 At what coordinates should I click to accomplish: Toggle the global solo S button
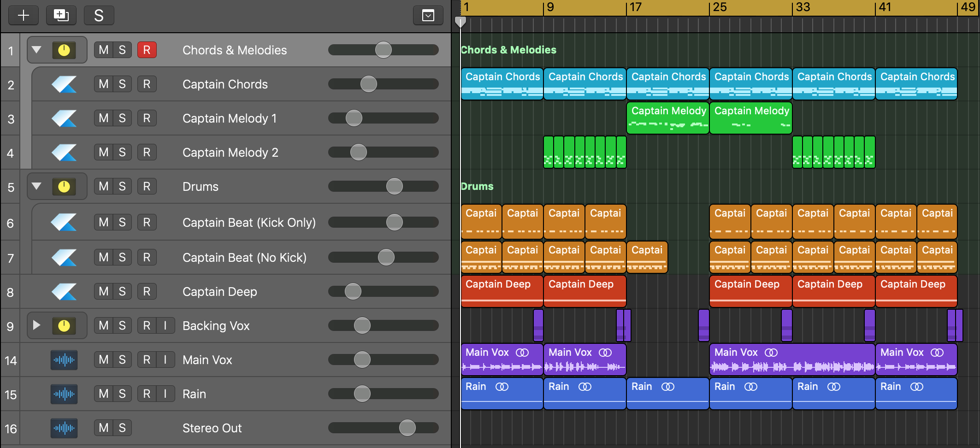[99, 16]
